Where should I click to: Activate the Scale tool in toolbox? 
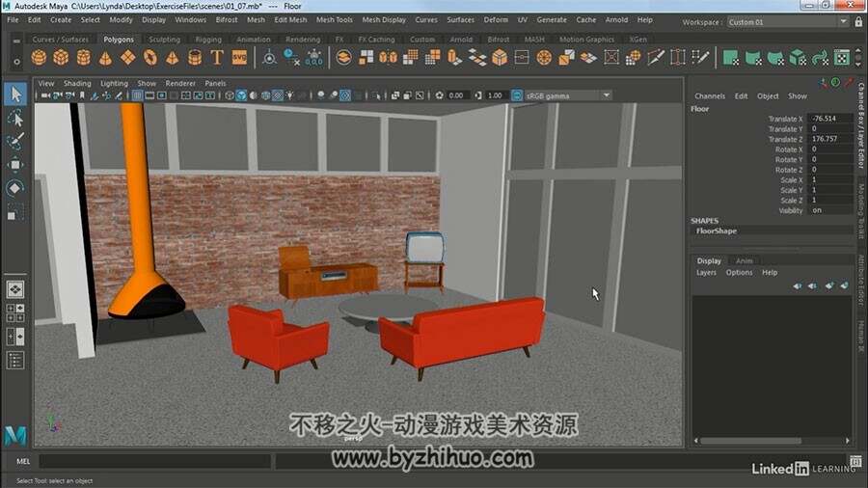click(x=14, y=212)
